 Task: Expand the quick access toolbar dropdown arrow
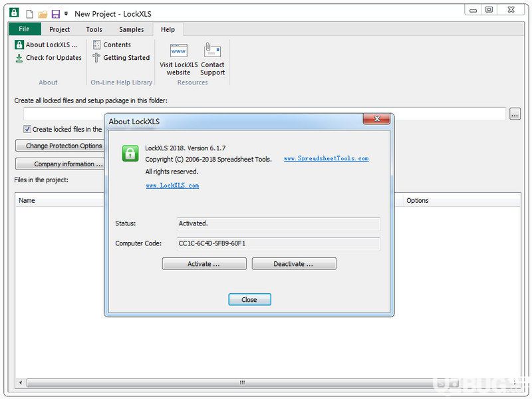(x=66, y=13)
